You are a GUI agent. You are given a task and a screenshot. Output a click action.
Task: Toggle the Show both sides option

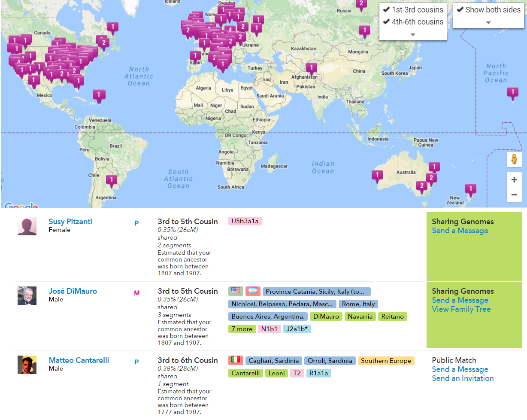(488, 10)
